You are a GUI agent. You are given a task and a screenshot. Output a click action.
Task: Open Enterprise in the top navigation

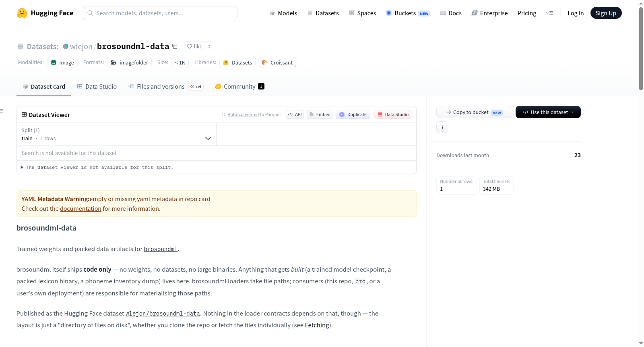489,13
